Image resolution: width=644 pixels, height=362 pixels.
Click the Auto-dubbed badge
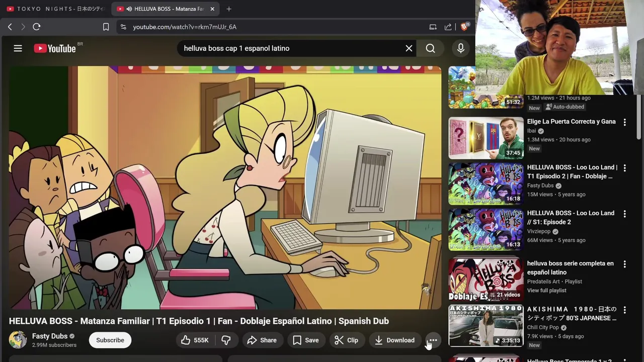(565, 107)
